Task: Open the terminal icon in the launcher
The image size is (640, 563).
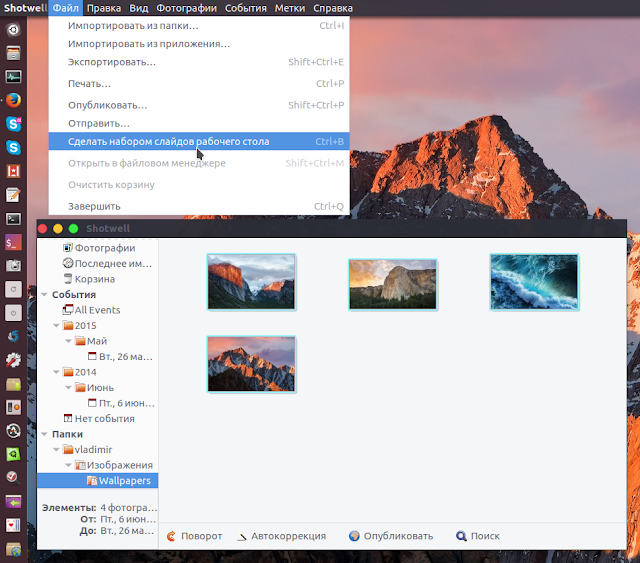Action: tap(13, 219)
